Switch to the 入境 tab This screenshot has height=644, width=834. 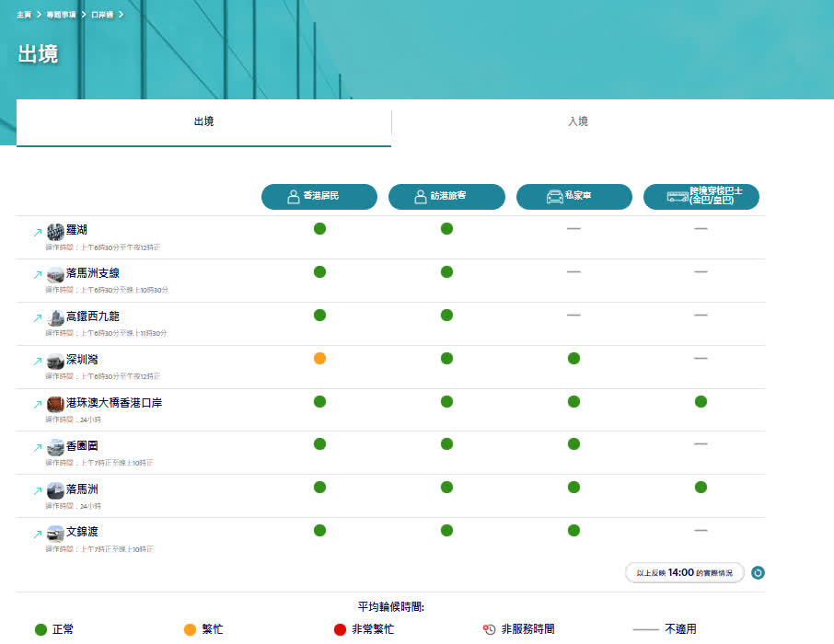click(578, 121)
